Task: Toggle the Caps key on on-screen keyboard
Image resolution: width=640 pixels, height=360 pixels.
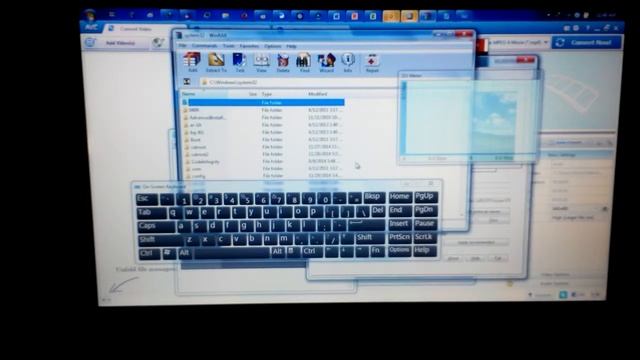Action: pos(155,226)
